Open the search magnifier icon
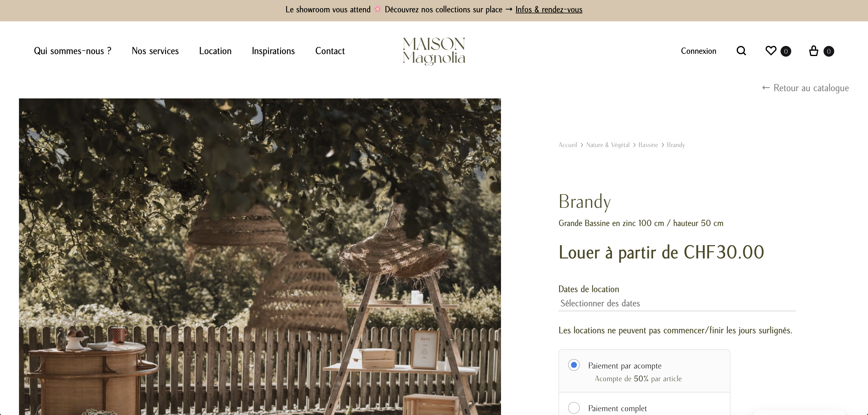Screen dimensions: 868x415 pos(741,51)
